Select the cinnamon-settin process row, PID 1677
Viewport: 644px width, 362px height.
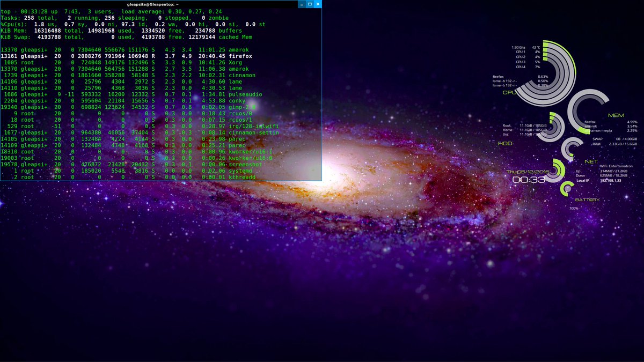pos(140,133)
